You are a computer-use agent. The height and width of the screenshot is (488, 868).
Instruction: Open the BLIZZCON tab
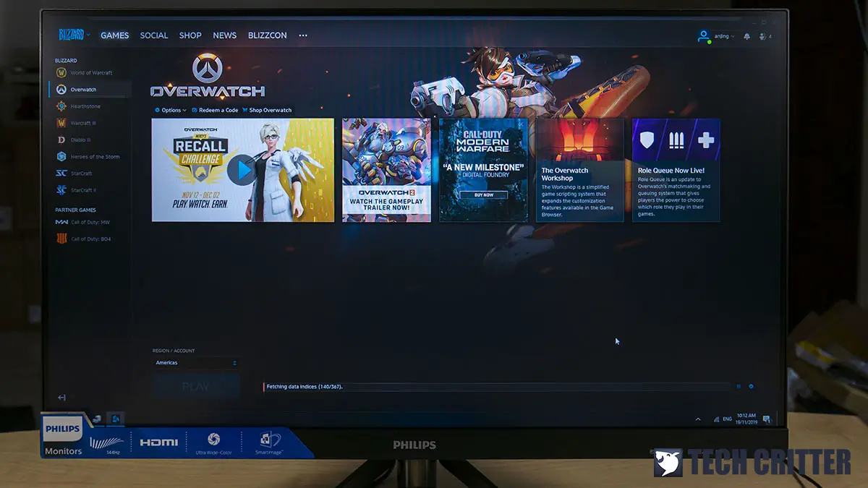coord(268,35)
